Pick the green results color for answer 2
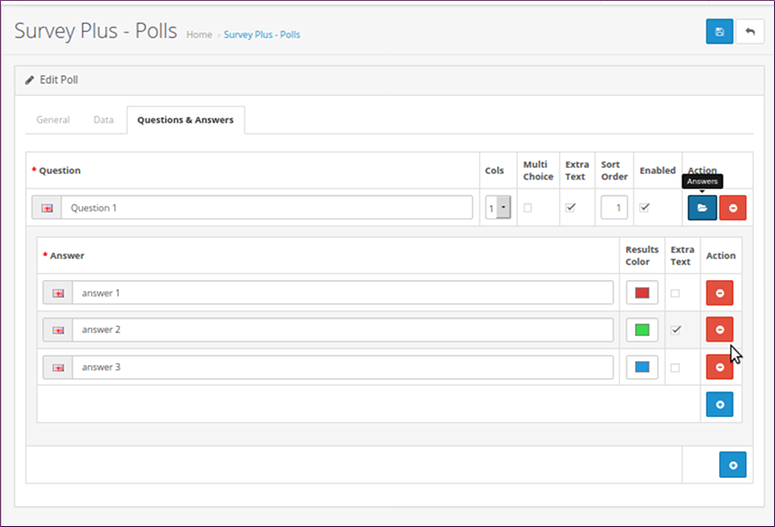 [x=642, y=330]
